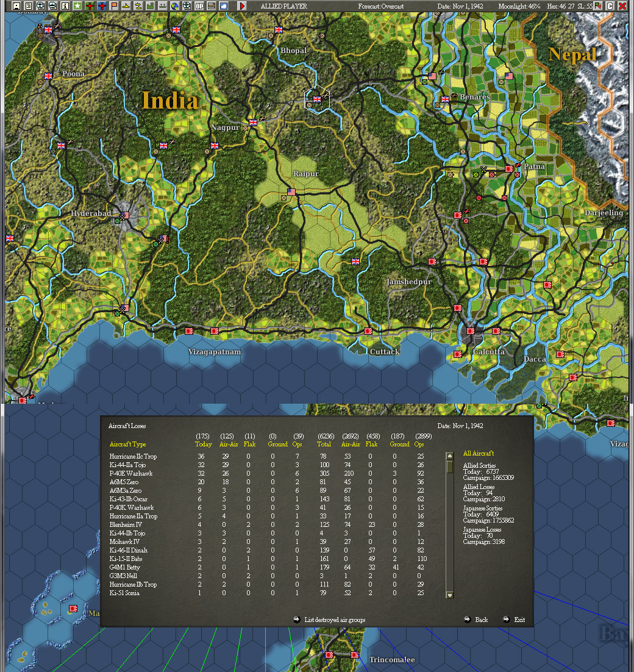Click the 'ALLIED PLAYER' label
This screenshot has height=672, width=634.
(x=283, y=7)
